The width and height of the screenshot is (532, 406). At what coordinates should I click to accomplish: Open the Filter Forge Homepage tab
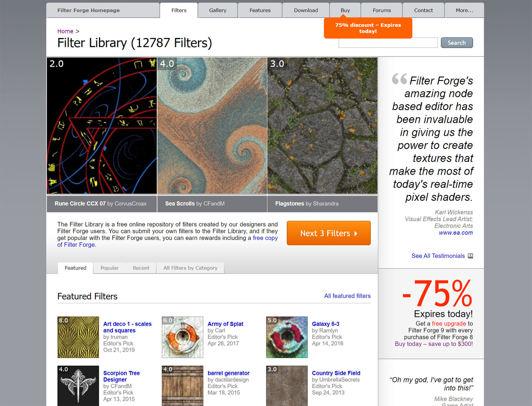pos(103,10)
